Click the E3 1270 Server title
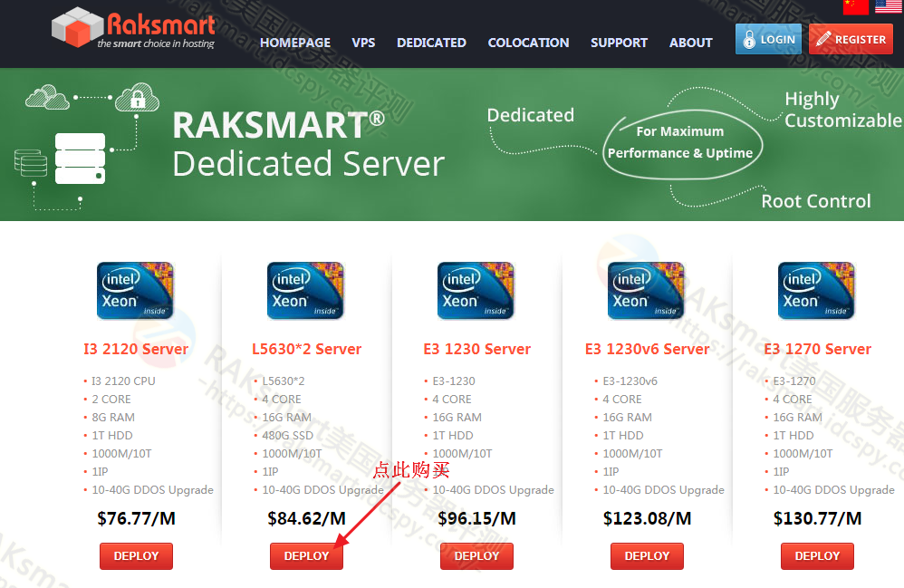 (x=818, y=350)
